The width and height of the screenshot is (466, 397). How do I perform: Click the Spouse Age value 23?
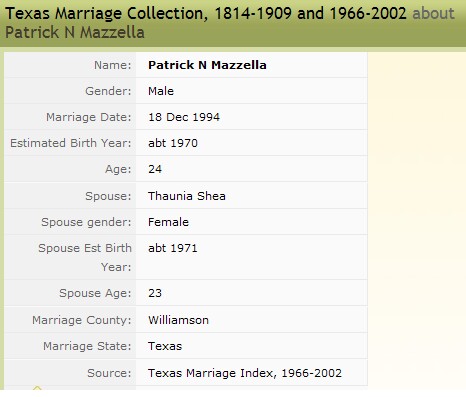[x=155, y=293]
